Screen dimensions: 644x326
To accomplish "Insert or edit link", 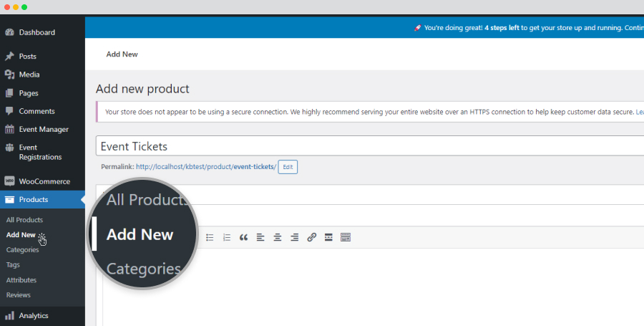I will (x=312, y=237).
